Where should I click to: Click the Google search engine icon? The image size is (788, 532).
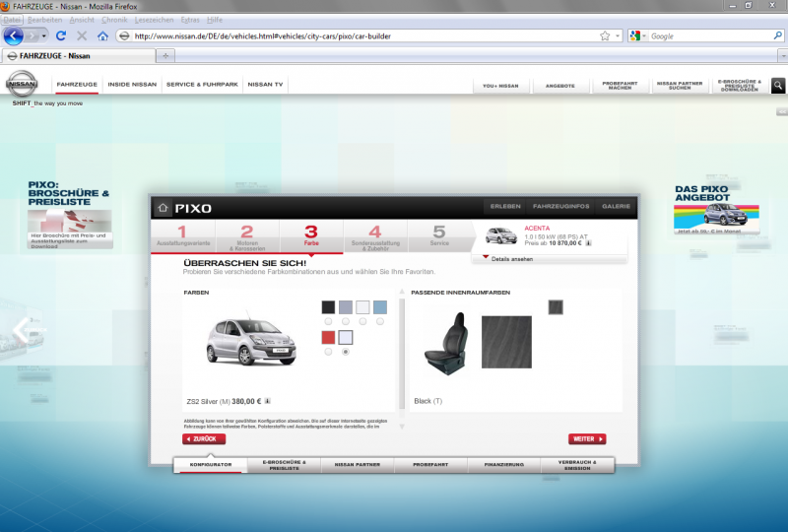(634, 35)
